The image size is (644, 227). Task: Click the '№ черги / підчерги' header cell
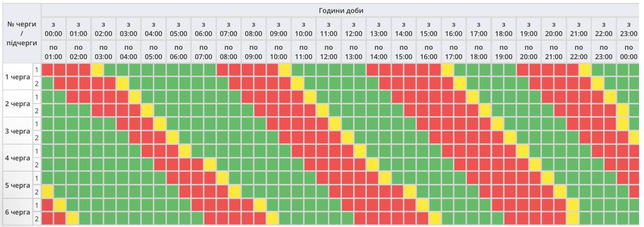(x=21, y=33)
